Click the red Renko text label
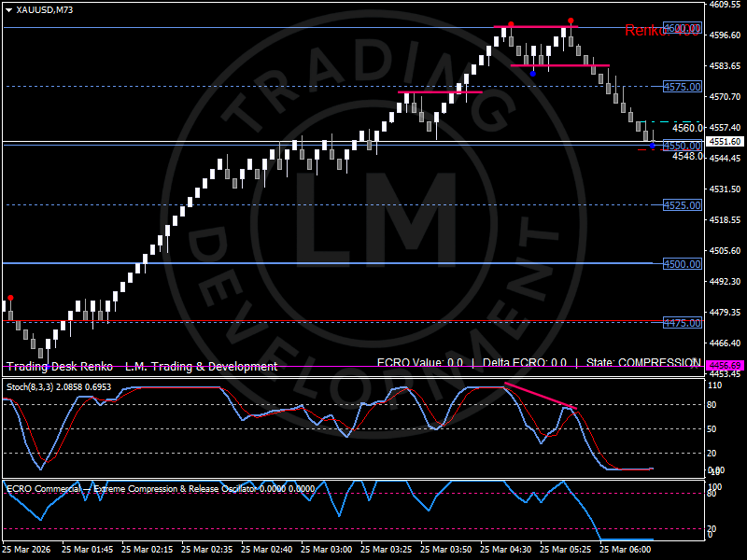 [646, 31]
